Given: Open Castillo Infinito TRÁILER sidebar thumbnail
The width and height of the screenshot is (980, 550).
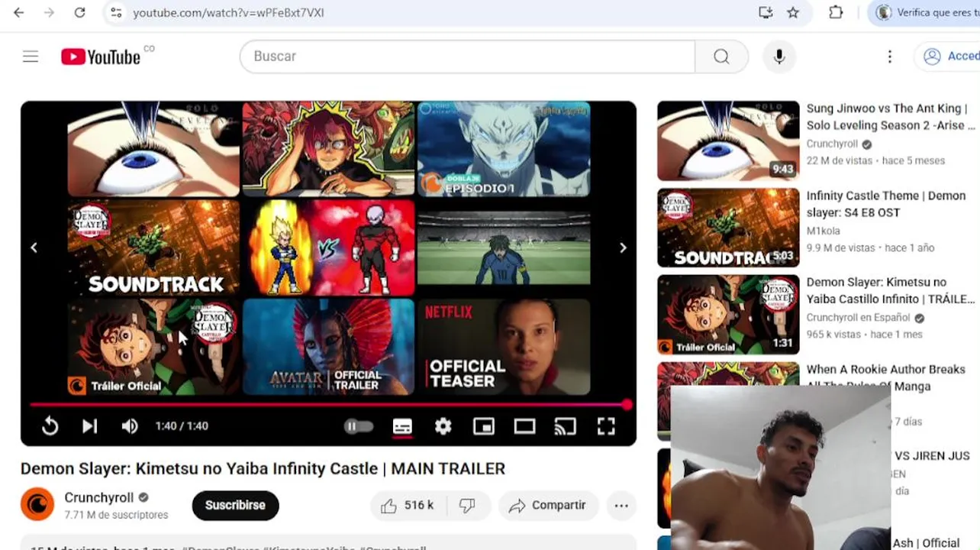Looking at the screenshot, I should (x=728, y=315).
